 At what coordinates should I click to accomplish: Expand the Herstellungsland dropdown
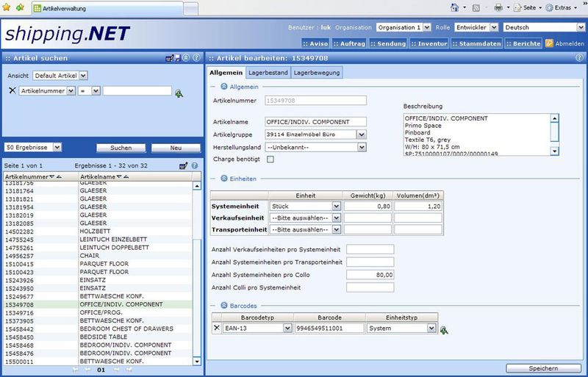pos(361,147)
